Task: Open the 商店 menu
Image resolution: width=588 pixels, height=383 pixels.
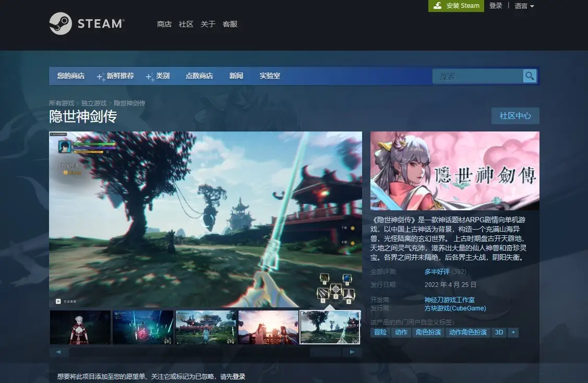Action: click(x=164, y=24)
